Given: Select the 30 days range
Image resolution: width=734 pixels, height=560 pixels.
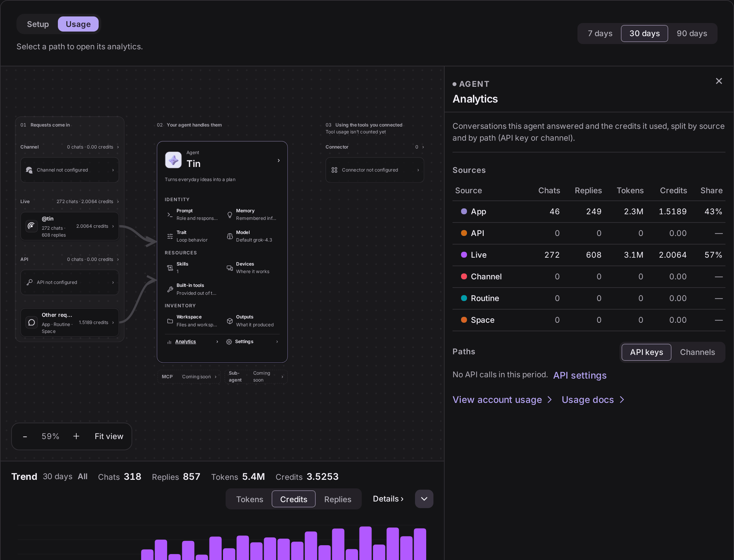Looking at the screenshot, I should pos(644,33).
